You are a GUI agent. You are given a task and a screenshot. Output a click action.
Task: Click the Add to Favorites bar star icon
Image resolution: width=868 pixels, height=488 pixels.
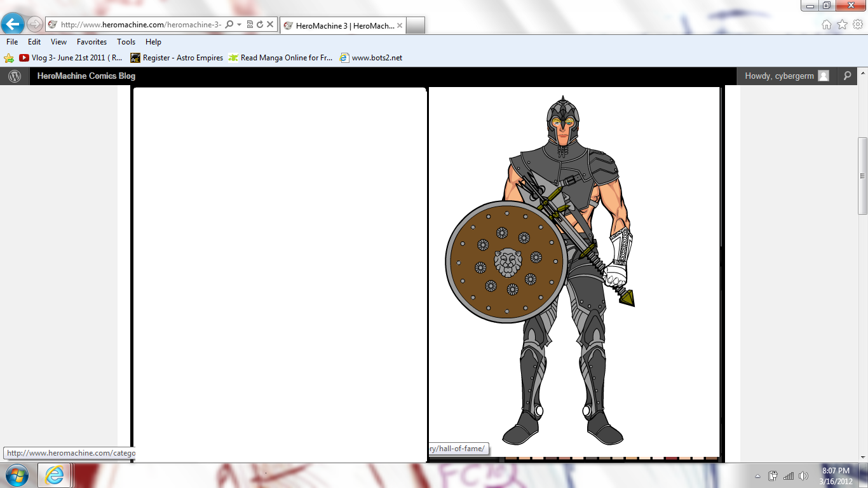point(9,58)
